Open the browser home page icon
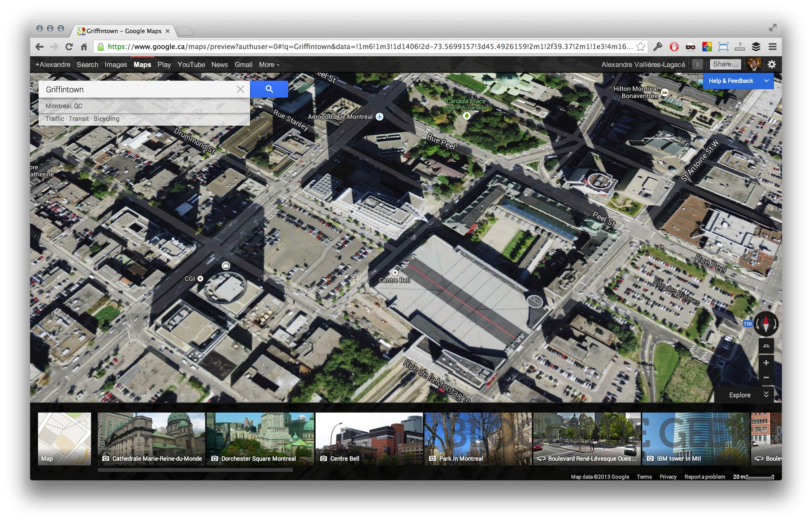 coord(84,47)
